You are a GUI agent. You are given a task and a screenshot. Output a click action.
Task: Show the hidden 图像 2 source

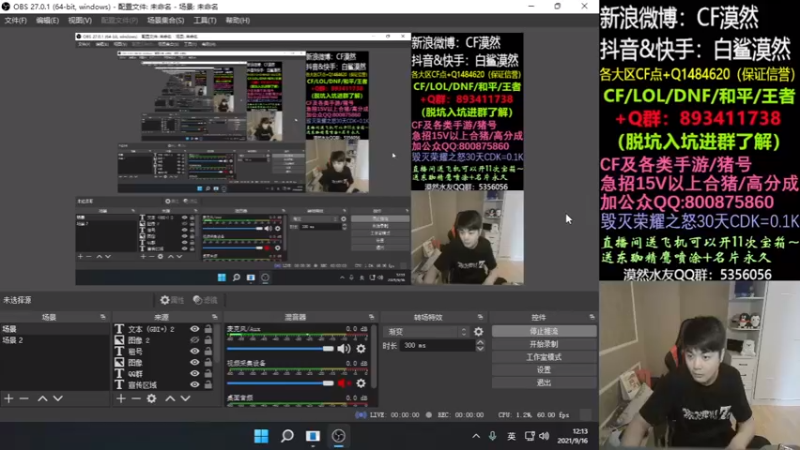(x=194, y=340)
